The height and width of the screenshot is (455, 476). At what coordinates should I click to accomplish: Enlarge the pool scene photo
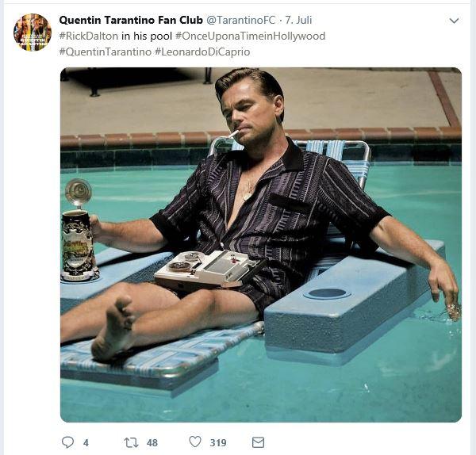(261, 245)
